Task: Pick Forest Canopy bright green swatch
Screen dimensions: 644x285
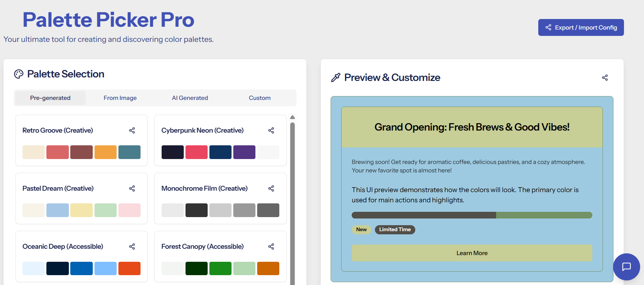Action: 220,268
